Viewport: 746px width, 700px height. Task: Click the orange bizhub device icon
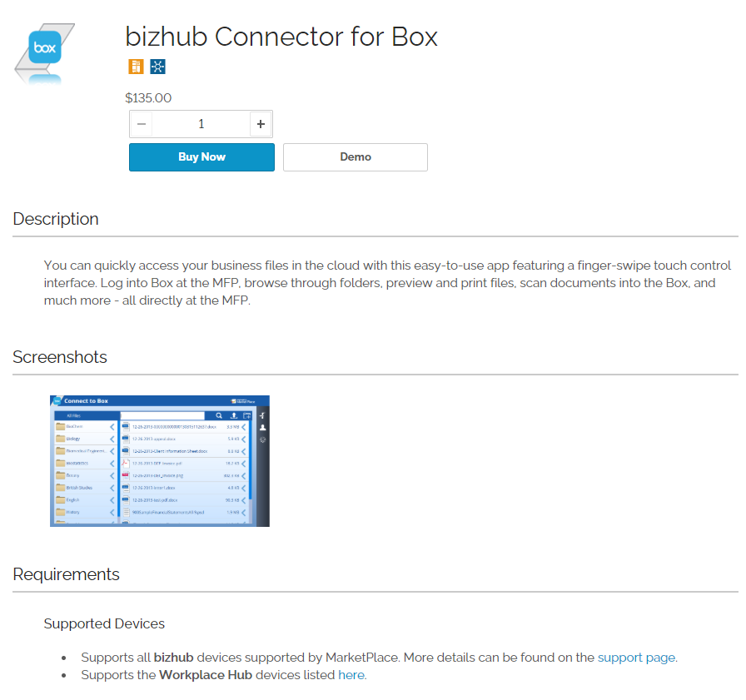click(x=136, y=67)
